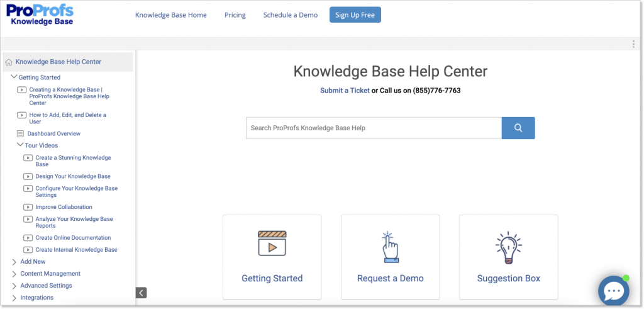Click the Submit a Ticket link
644x309 pixels.
point(345,91)
